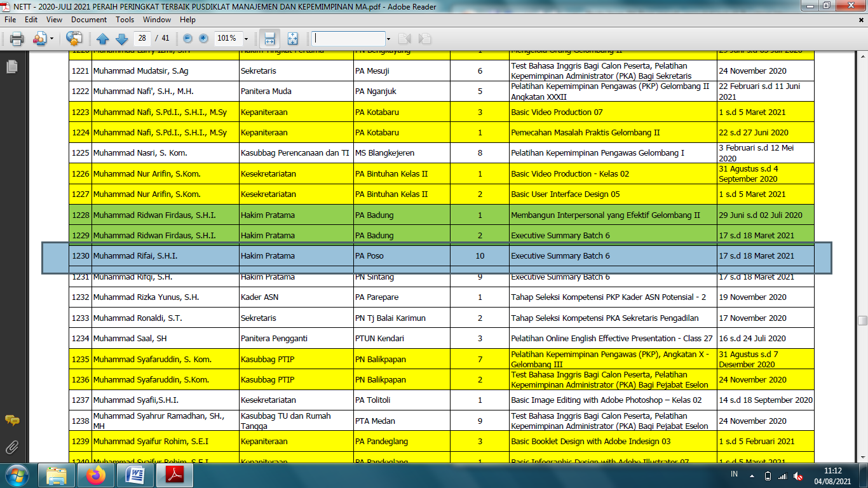Click the vertical scrollbar thumb
The height and width of the screenshot is (488, 868).
862,320
